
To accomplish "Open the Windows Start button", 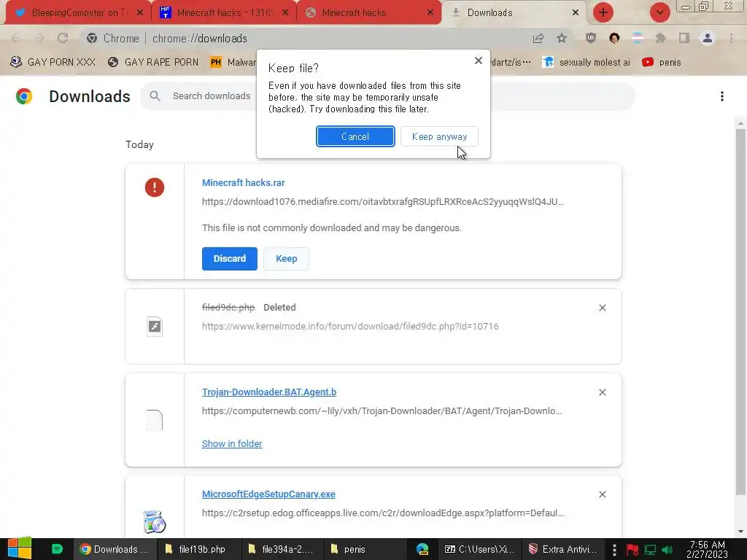I will pos(19,549).
